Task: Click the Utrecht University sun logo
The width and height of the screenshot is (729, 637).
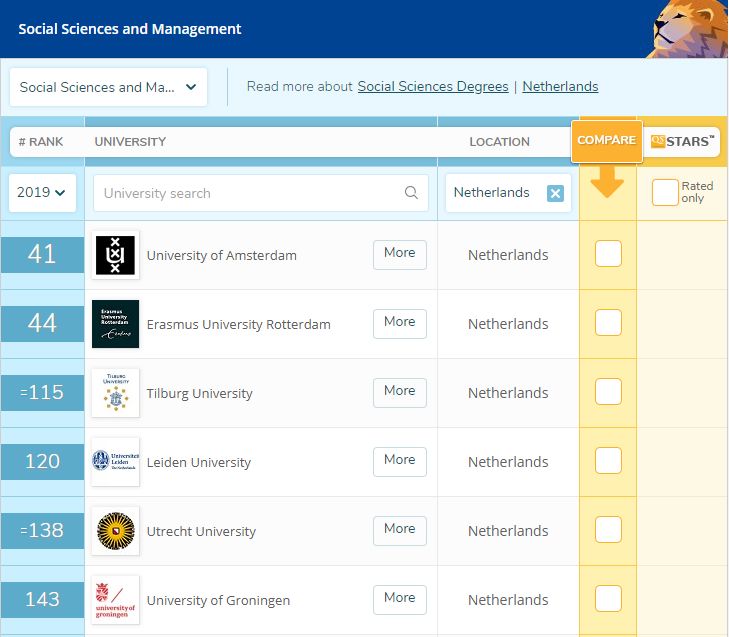Action: click(x=115, y=531)
